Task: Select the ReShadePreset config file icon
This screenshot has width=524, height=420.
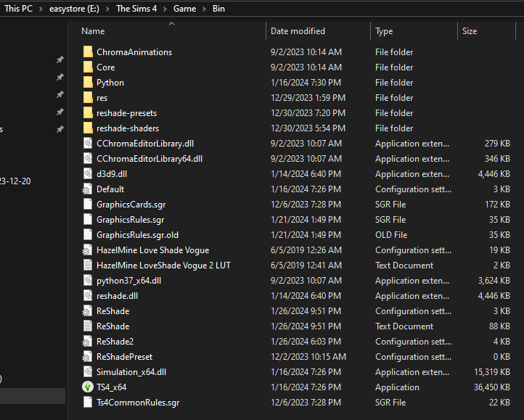Action: point(87,356)
